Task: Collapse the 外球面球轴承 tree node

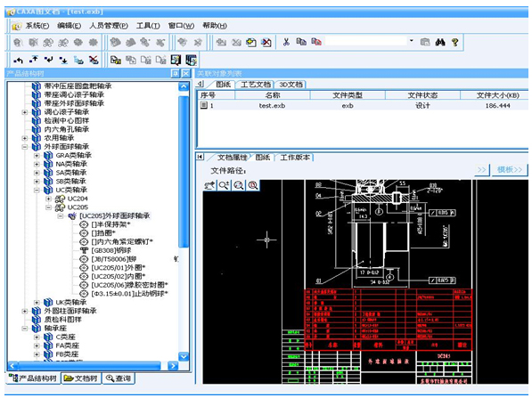Action: (24, 147)
